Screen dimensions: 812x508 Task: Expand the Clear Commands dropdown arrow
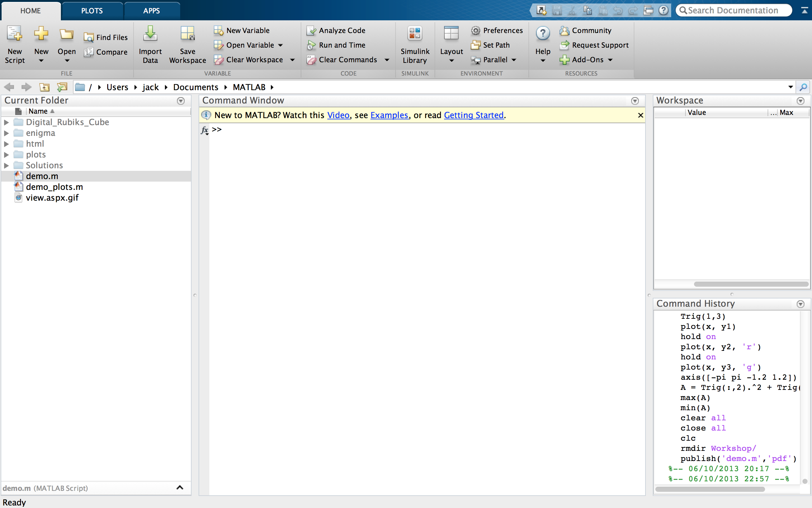387,60
